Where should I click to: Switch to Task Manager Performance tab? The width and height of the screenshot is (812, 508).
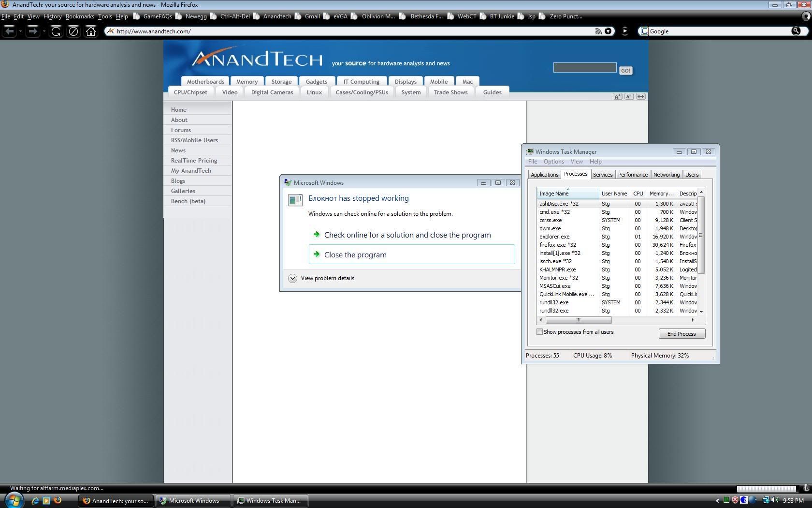632,175
